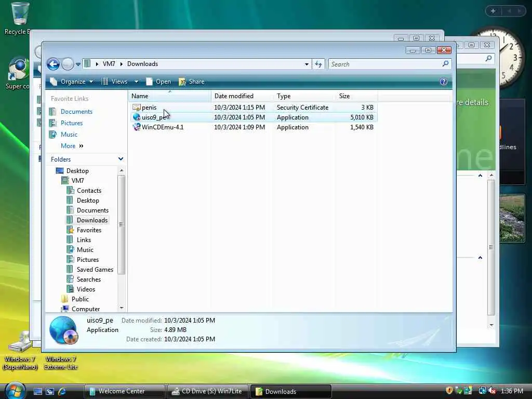Switch to Welcome Center taskbar button
The height and width of the screenshot is (399, 532).
click(x=124, y=391)
